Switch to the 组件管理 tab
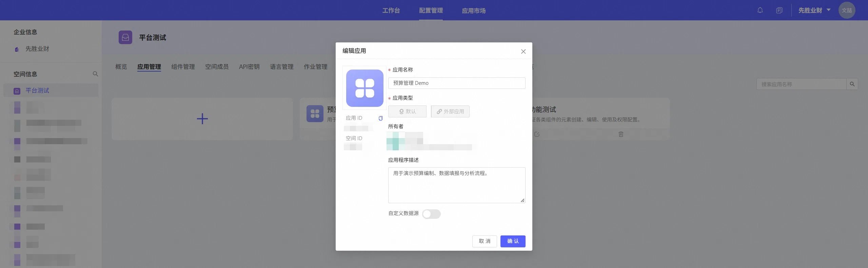 pyautogui.click(x=183, y=66)
